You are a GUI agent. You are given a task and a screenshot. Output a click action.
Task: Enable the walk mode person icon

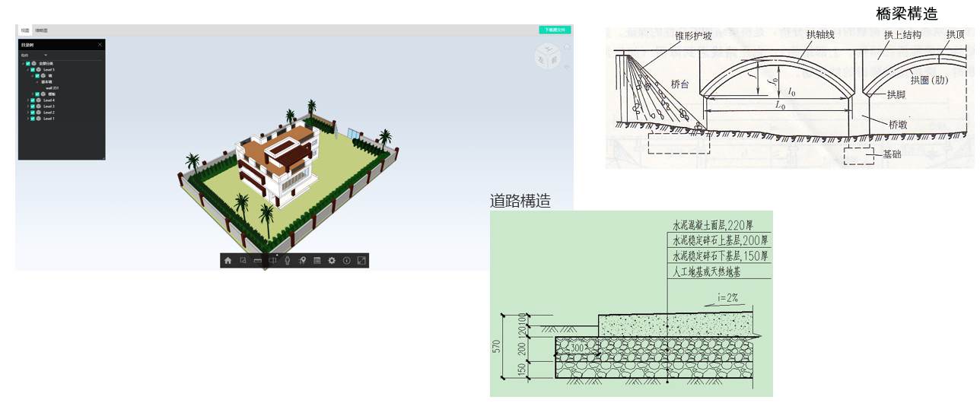tap(287, 260)
